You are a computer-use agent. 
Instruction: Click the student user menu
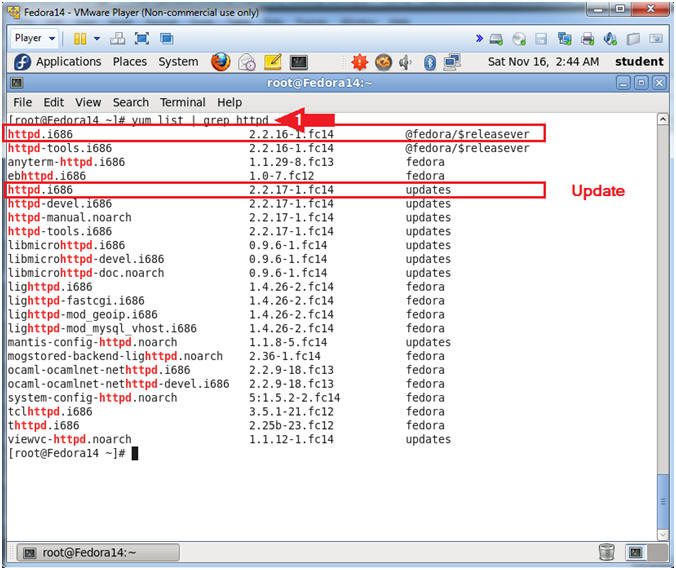639,62
